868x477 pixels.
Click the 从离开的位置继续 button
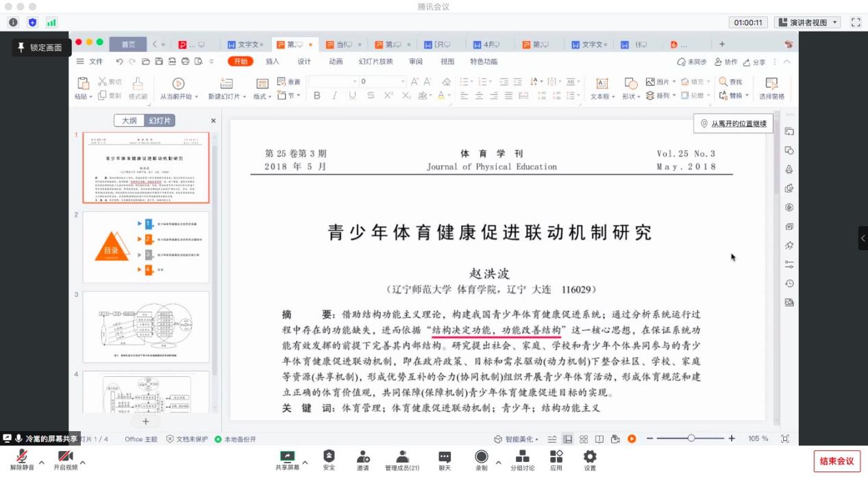coord(732,124)
